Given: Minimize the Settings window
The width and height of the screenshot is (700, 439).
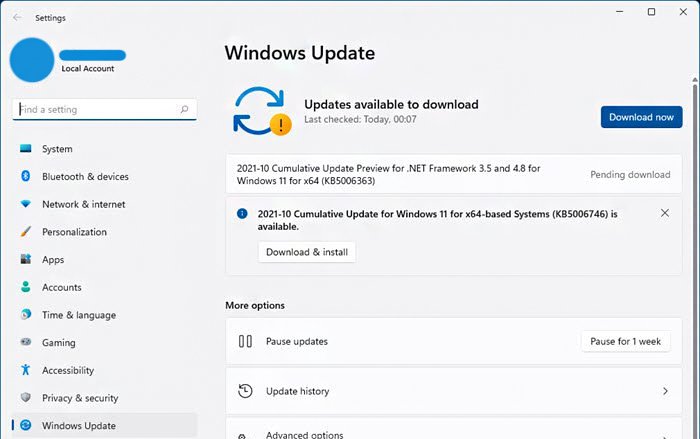Looking at the screenshot, I should [619, 12].
